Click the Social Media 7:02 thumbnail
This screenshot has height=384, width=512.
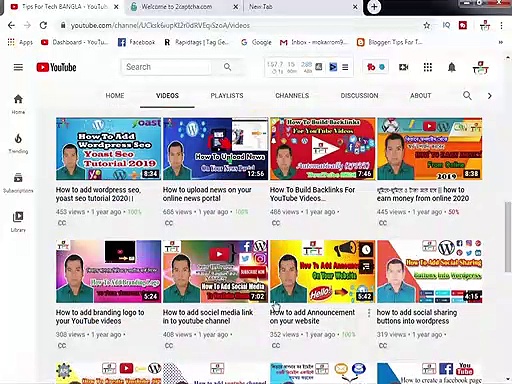pyautogui.click(x=215, y=271)
